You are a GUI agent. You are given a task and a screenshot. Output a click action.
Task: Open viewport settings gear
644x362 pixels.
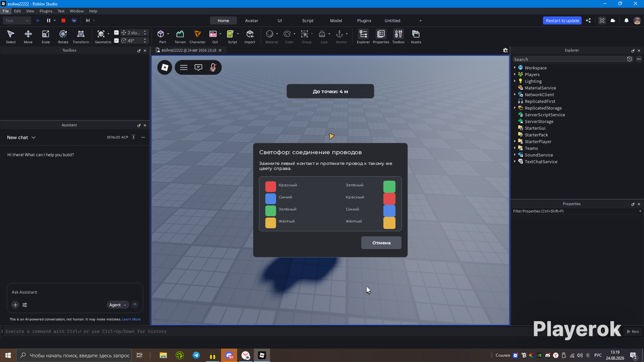pyautogui.click(x=505, y=50)
